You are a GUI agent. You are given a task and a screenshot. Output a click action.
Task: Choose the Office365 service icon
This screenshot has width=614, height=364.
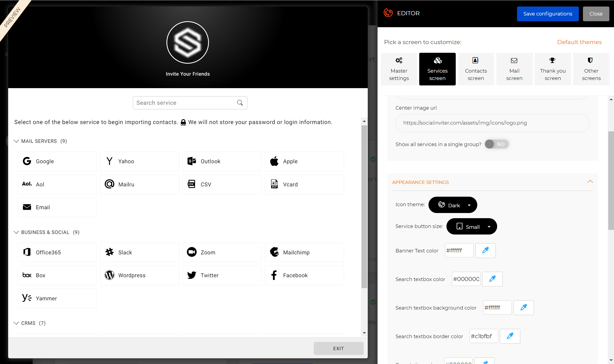coord(27,252)
